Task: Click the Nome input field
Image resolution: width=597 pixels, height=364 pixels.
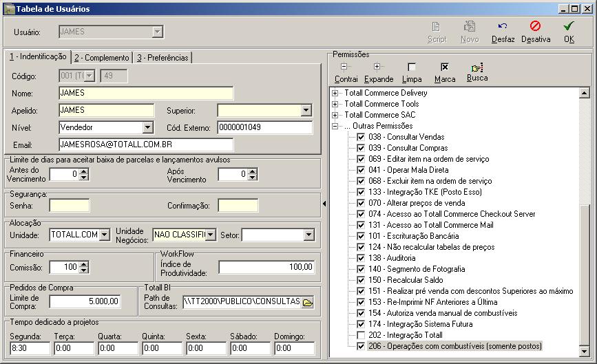Action: pos(146,93)
